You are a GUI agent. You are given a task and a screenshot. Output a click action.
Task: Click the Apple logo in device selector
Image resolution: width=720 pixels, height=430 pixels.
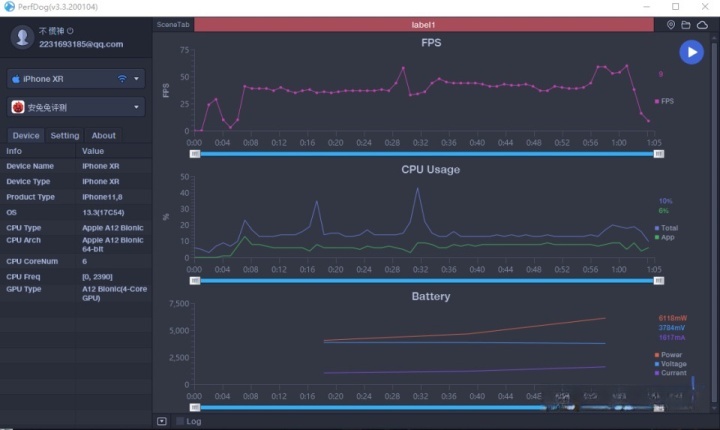click(16, 79)
